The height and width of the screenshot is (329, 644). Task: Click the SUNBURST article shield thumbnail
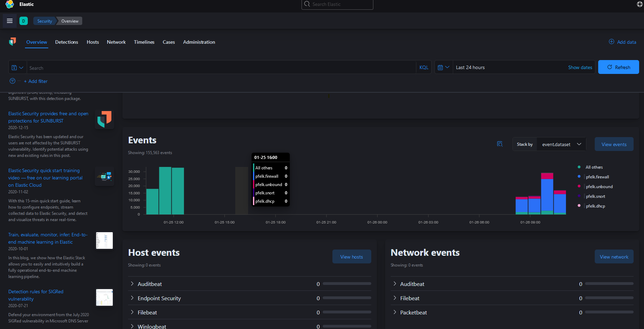[x=104, y=119]
